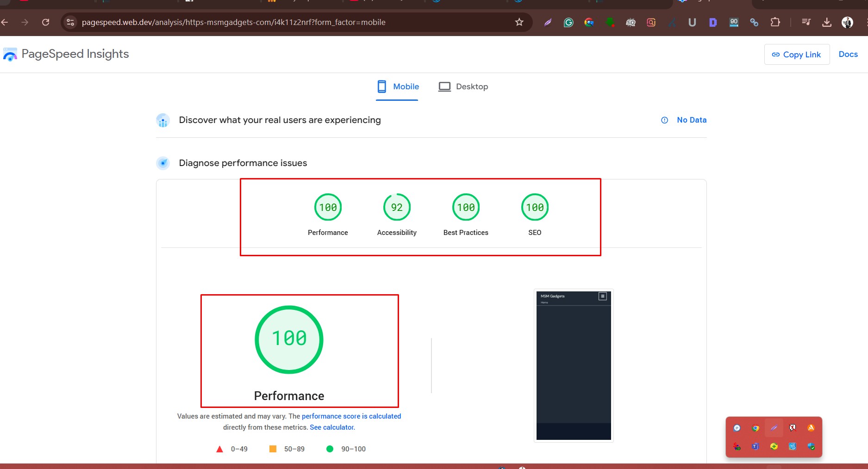Screen dimensions: 868x469
Task: Click the Windows Security shield tray icon
Action: click(811, 446)
